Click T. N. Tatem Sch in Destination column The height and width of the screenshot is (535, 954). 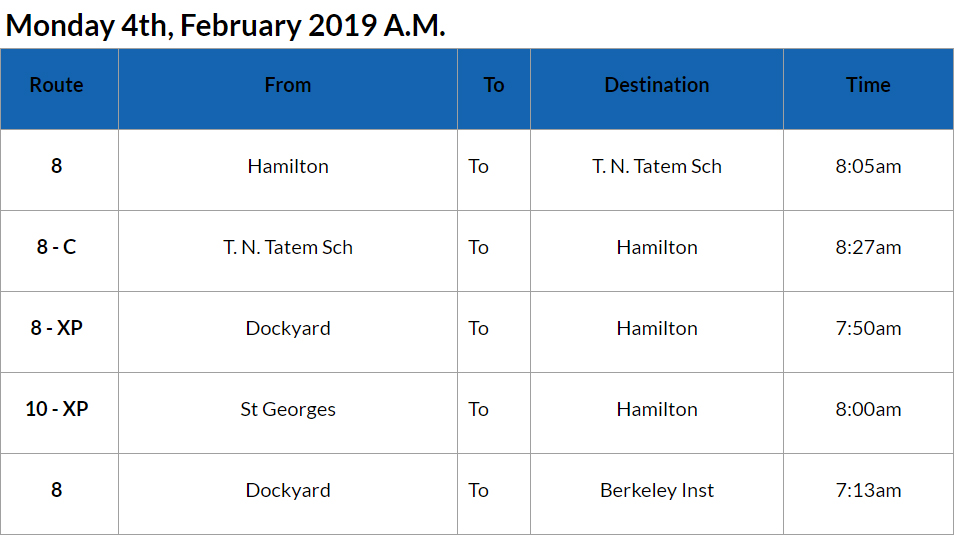[657, 167]
